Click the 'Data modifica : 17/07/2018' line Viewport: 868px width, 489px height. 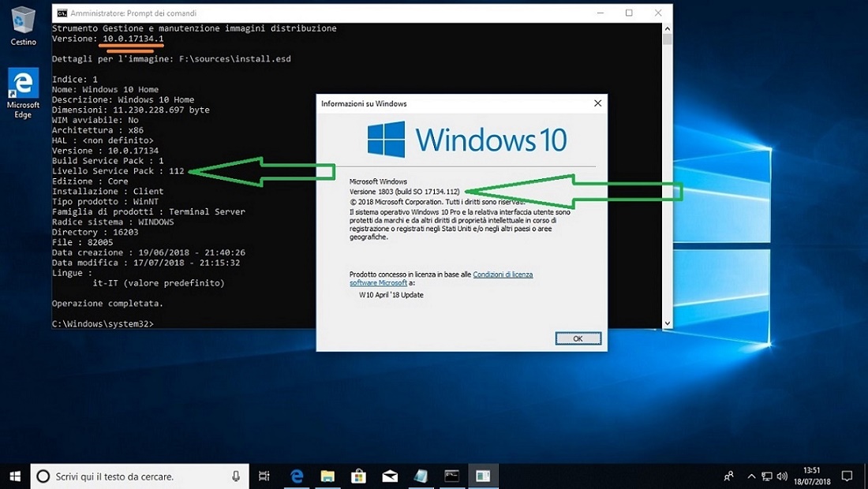point(146,263)
